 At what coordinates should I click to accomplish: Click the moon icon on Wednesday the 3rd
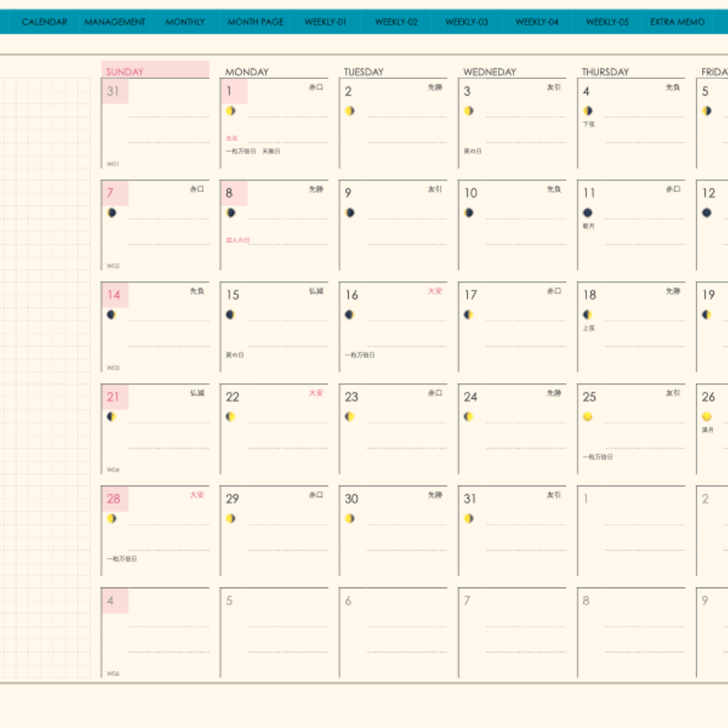click(x=469, y=111)
